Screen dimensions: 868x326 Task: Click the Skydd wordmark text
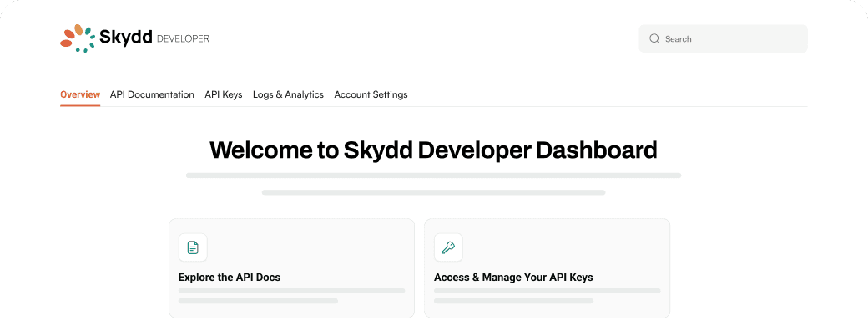[x=126, y=38]
